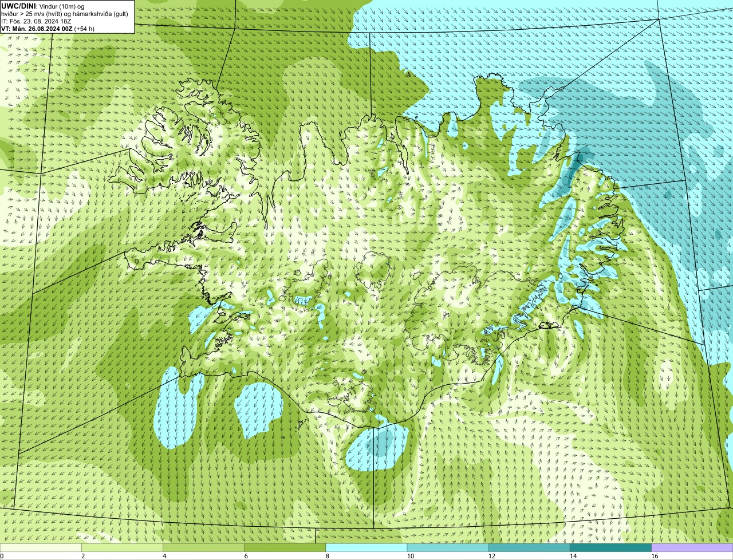
Task: Click the 6–8 m/s dark green swatch
Action: pos(285,547)
